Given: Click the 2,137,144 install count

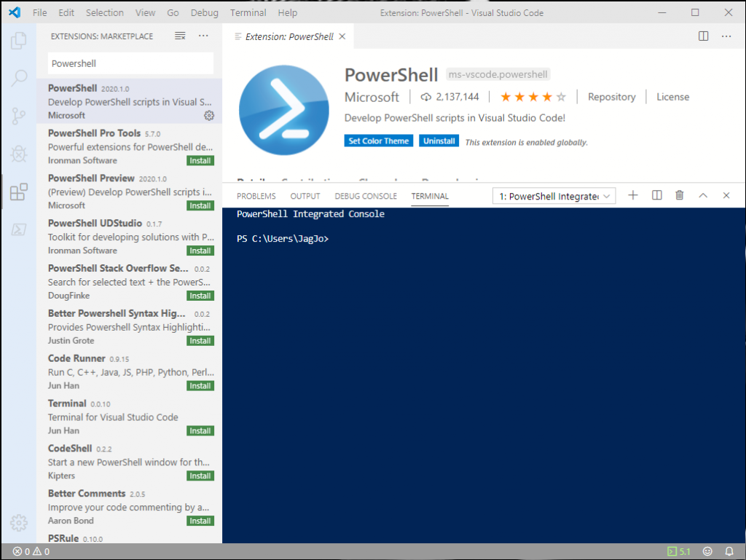Looking at the screenshot, I should click(x=449, y=97).
